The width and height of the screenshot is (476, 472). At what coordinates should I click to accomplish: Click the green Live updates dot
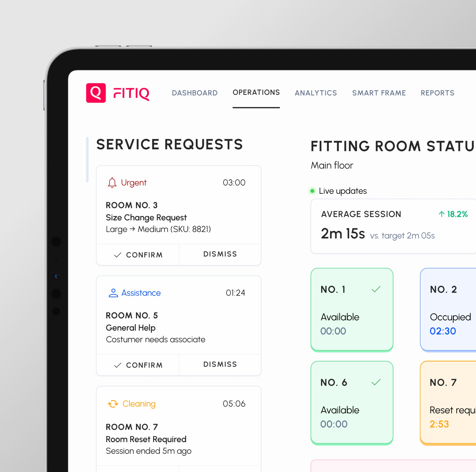pos(312,191)
